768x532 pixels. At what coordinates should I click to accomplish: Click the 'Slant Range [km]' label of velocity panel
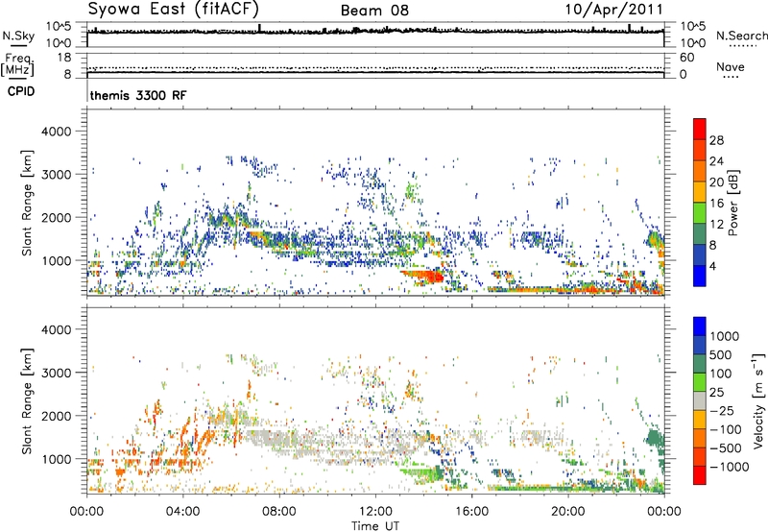(27, 401)
